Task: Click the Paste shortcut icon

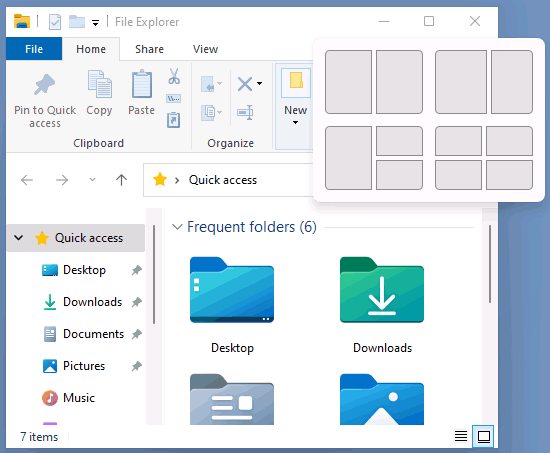Action: [174, 120]
